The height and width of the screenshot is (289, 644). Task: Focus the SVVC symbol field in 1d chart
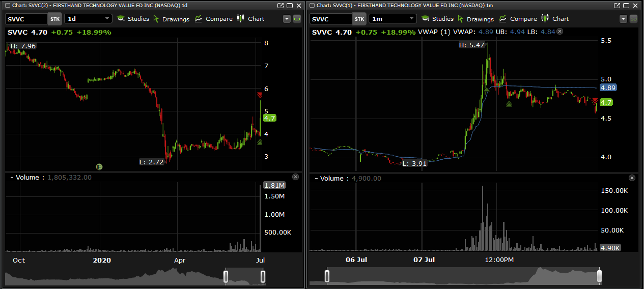(26, 19)
